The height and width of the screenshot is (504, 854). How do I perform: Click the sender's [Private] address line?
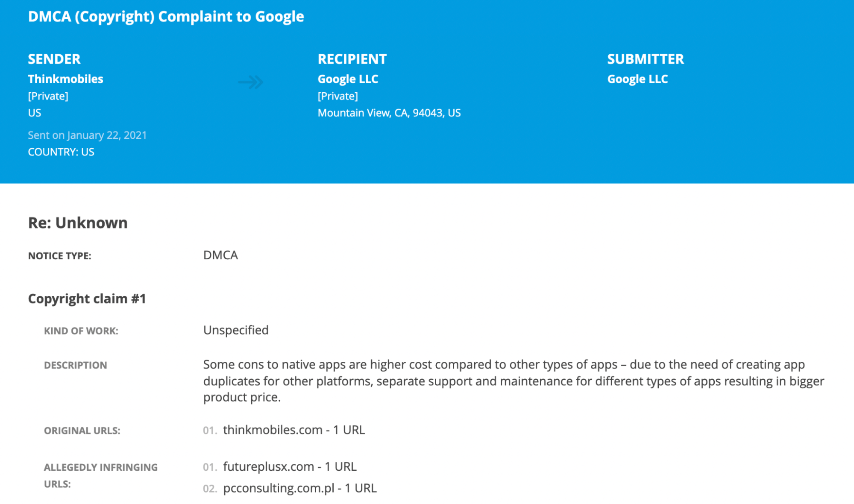(48, 96)
